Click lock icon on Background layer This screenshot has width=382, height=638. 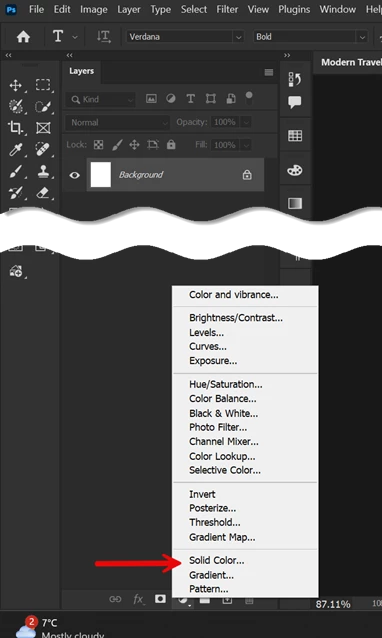[247, 175]
